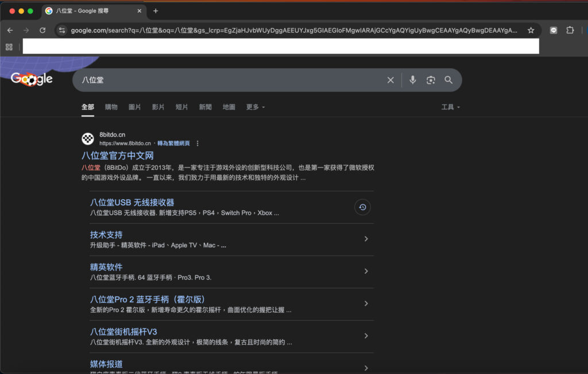Click inside the Google search text field
588x374 pixels.
[230, 80]
